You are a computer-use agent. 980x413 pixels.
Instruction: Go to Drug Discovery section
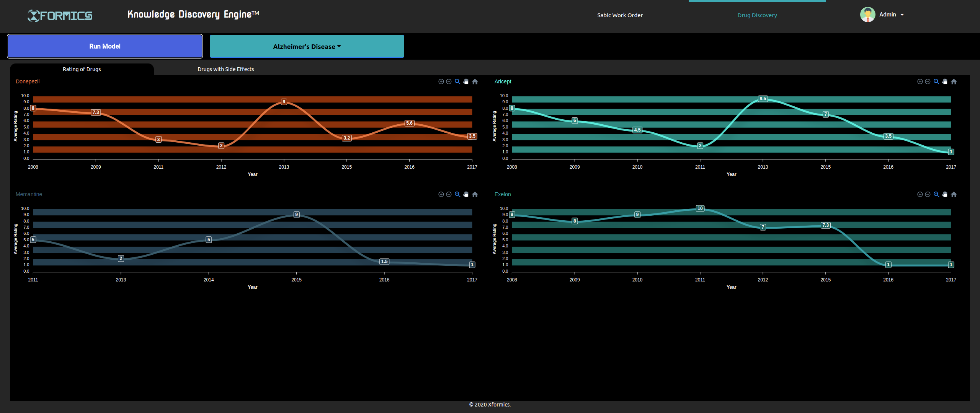click(757, 15)
